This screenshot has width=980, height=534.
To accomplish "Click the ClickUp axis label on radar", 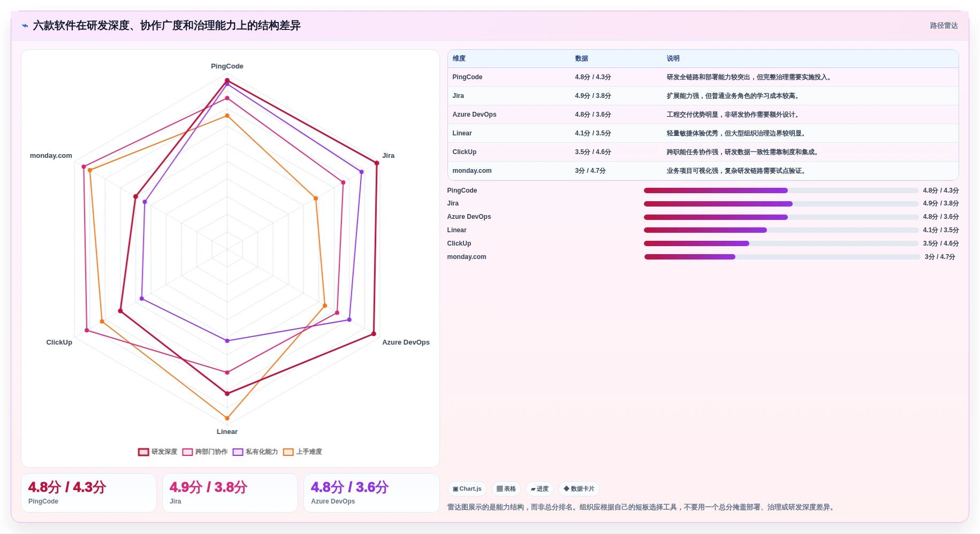I will pyautogui.click(x=59, y=342).
